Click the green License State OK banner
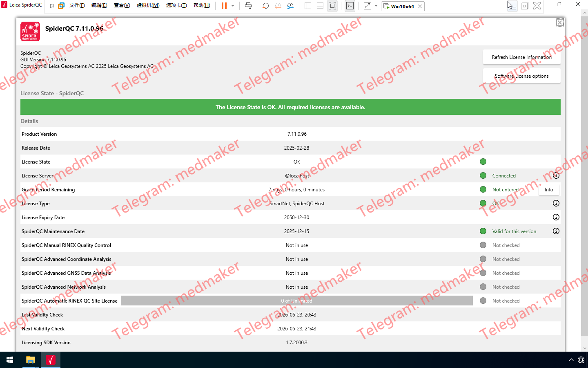588x368 pixels. coord(290,107)
